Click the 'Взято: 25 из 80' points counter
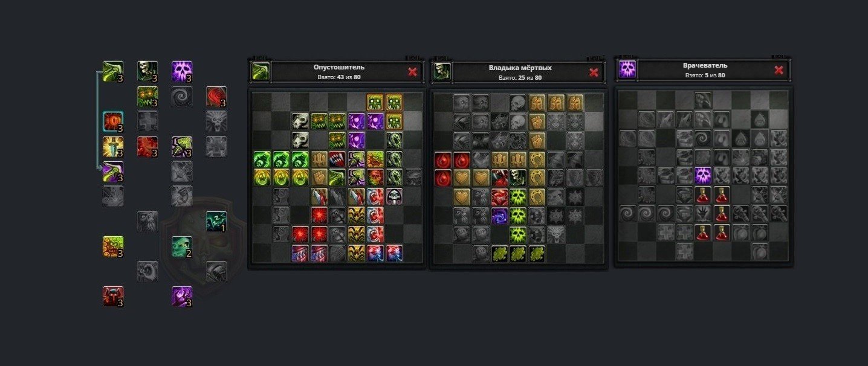 coord(520,77)
